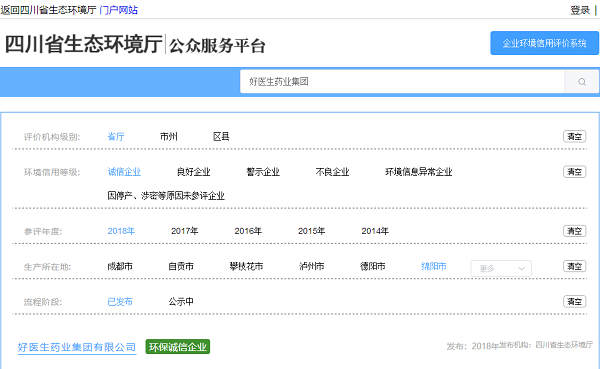Select 区县 evaluation agency level
Viewport: 600px width, 369px height.
point(221,137)
